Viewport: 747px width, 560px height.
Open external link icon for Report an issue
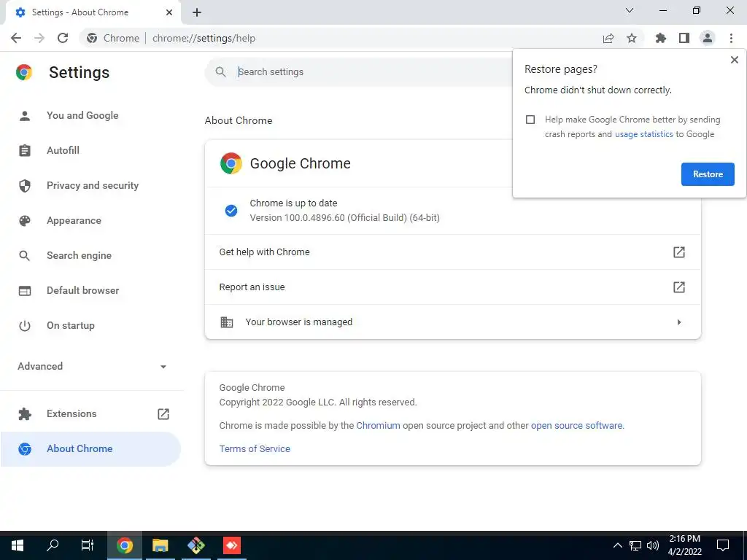pyautogui.click(x=679, y=287)
